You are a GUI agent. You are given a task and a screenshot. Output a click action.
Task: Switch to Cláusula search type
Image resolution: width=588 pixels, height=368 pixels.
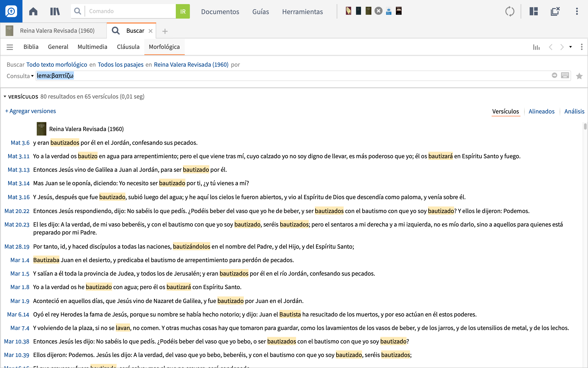[x=128, y=47]
